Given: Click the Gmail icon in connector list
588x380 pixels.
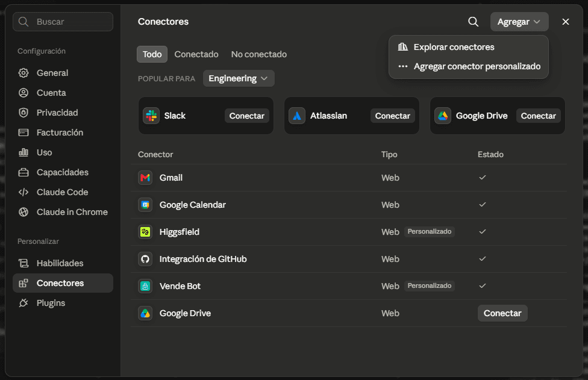Looking at the screenshot, I should (x=145, y=178).
